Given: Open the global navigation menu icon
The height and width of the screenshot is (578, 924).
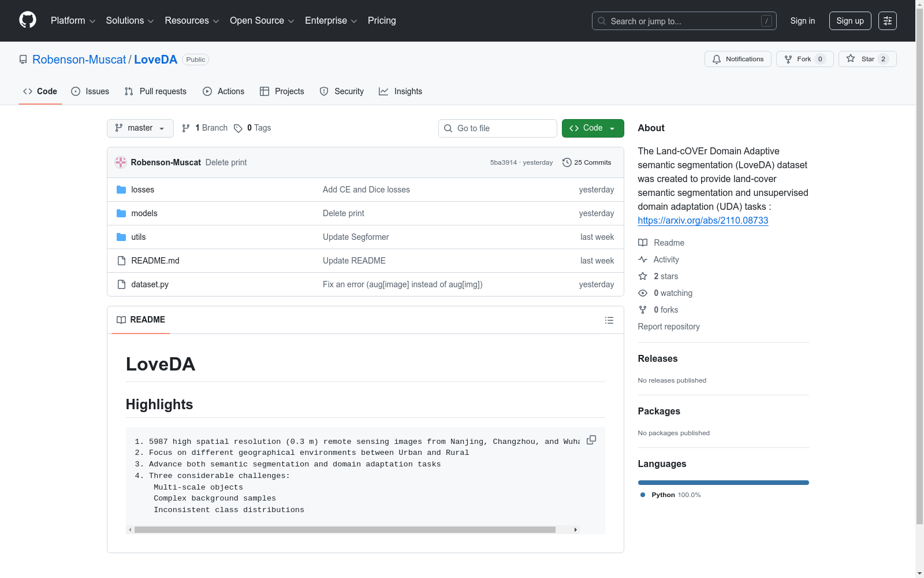Looking at the screenshot, I should point(888,21).
